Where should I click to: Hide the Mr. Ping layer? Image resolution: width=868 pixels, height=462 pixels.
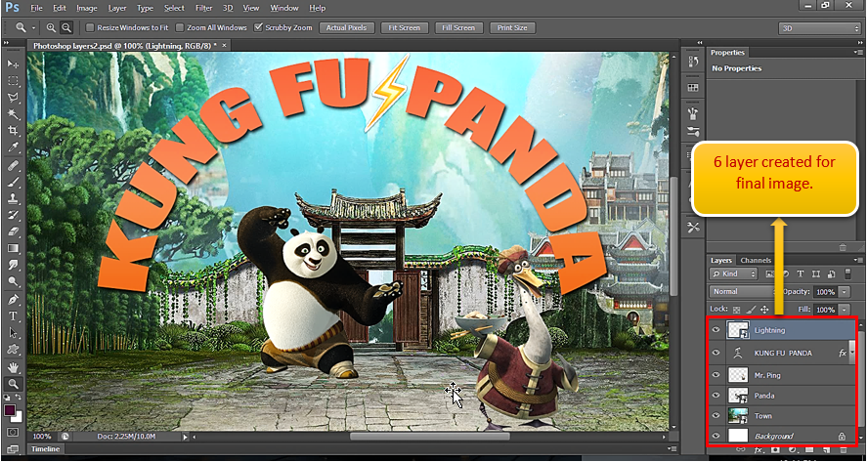(716, 375)
